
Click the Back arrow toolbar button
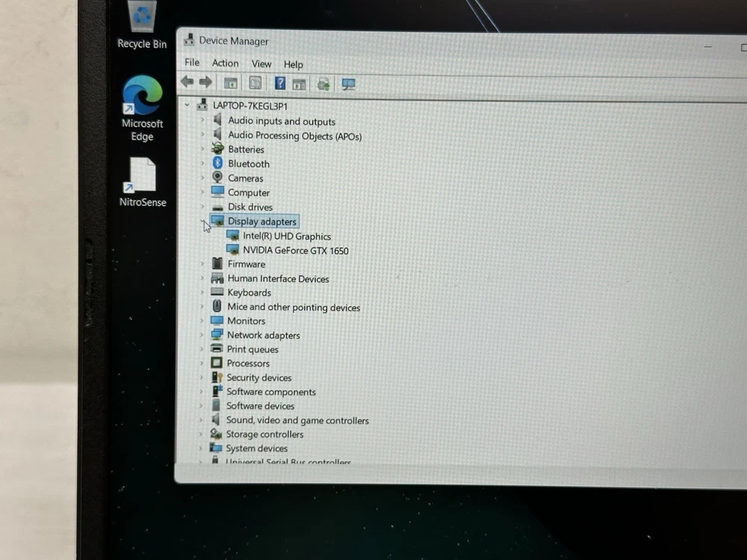point(187,82)
